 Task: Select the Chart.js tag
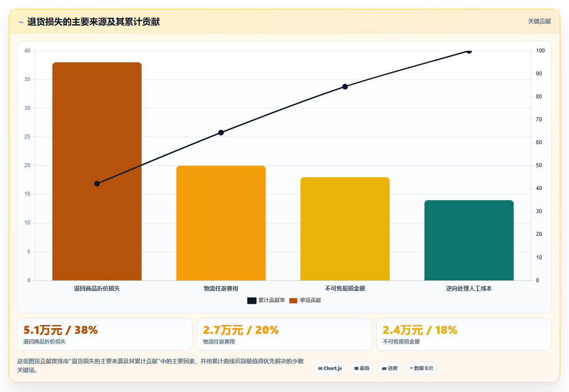tap(330, 368)
